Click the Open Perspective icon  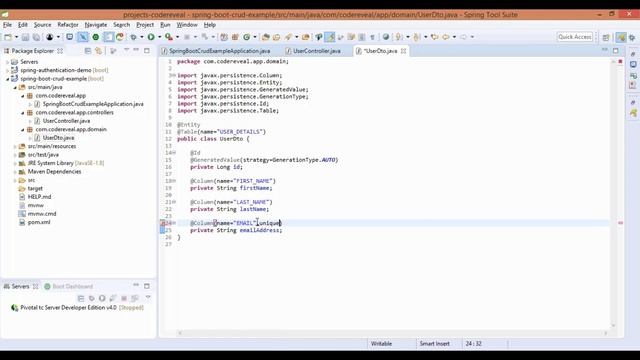click(606, 37)
